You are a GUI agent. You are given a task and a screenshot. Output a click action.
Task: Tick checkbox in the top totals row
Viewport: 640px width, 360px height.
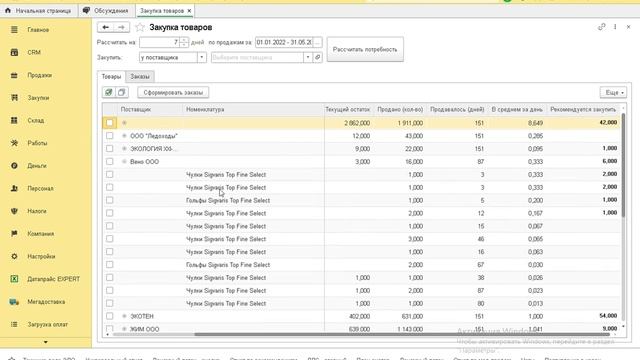(109, 123)
